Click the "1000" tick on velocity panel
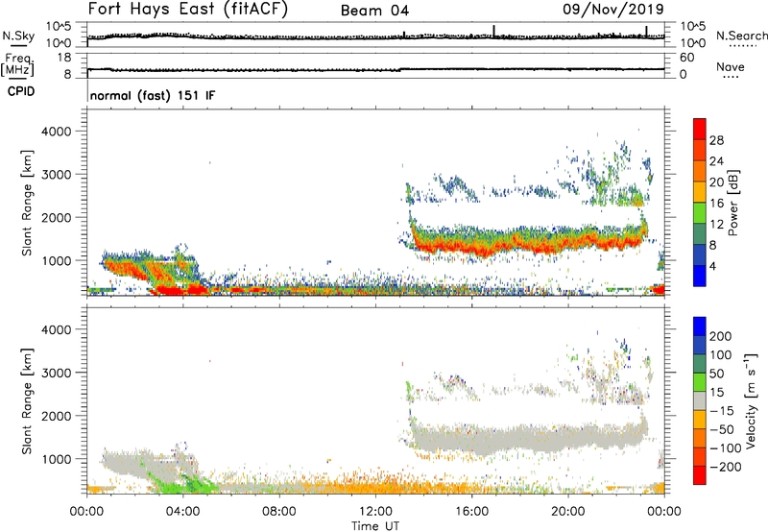The height and width of the screenshot is (532, 768). tap(57, 458)
